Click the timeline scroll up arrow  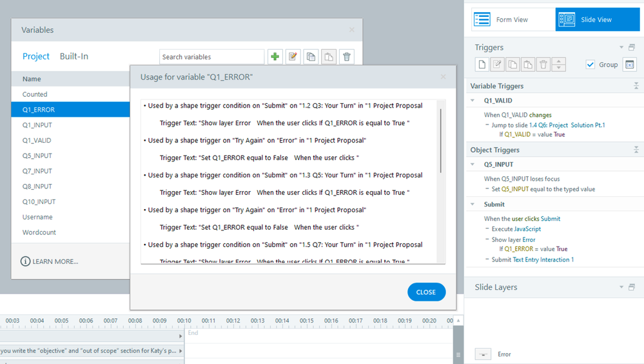coord(458,320)
